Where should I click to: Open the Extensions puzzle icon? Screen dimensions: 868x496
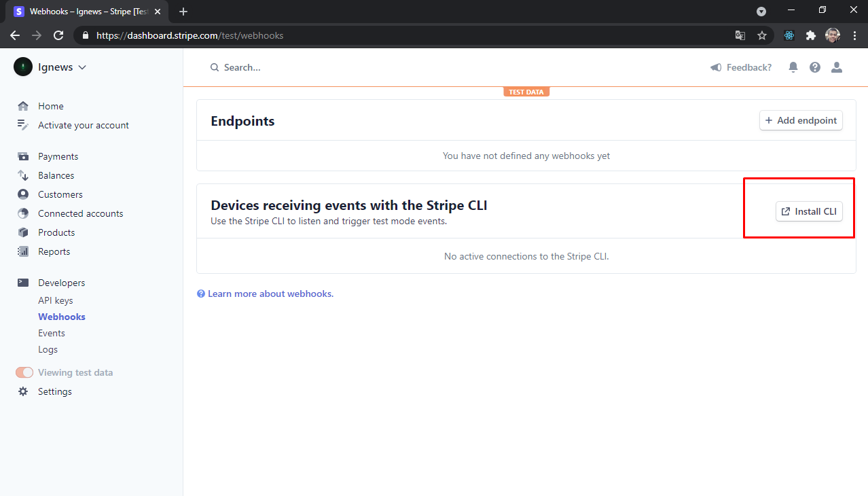[x=810, y=35]
